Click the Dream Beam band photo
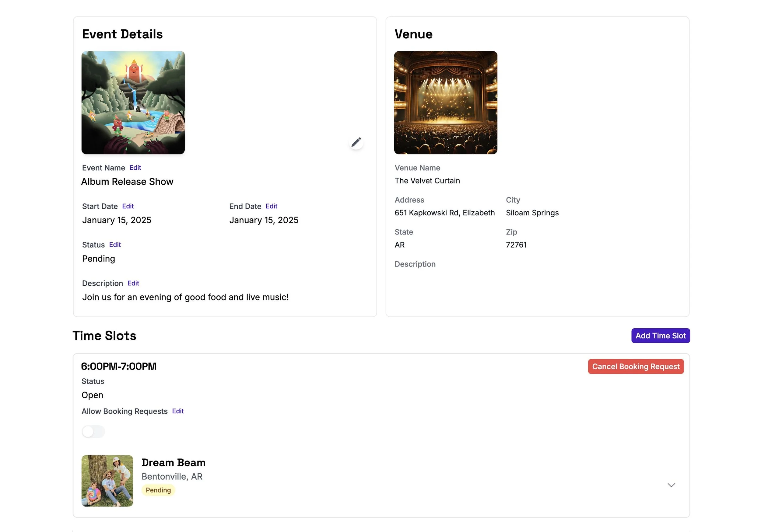 point(107,480)
